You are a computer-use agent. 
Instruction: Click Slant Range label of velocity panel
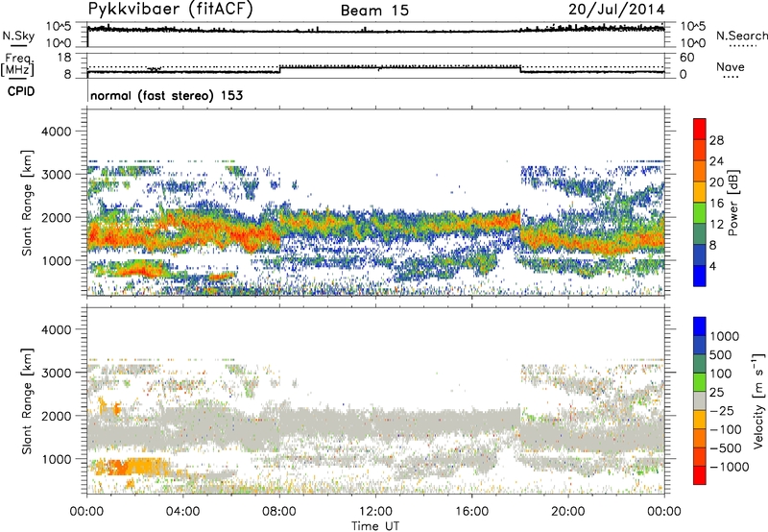click(x=27, y=401)
